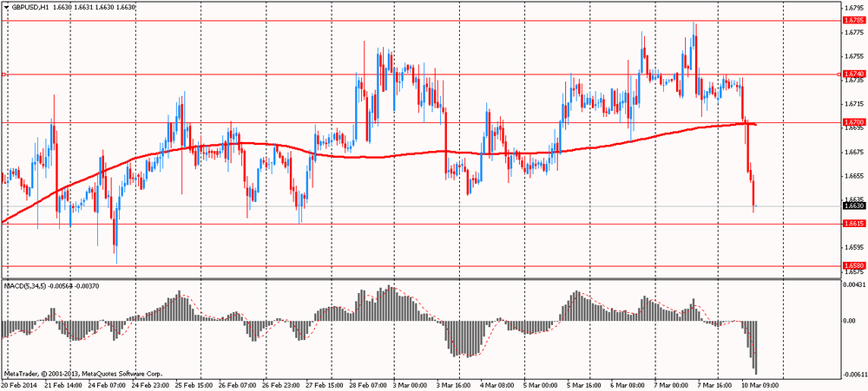
Task: Click the 20 Feb 2014 date label
Action: [x=20, y=385]
